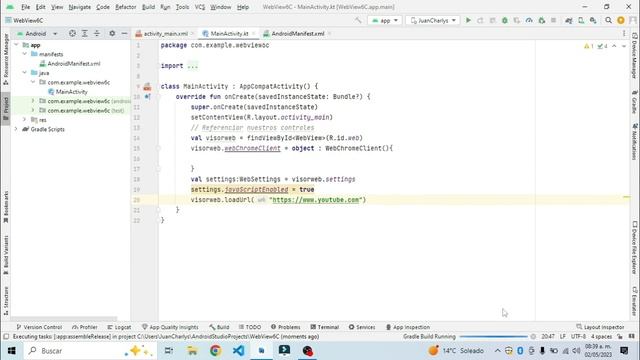Click the Collapse All icon in Project panel
This screenshot has width=640, height=360.
pyautogui.click(x=97, y=33)
